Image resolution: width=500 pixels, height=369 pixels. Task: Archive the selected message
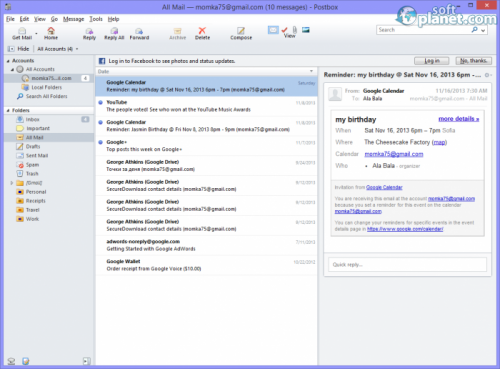pyautogui.click(x=177, y=33)
